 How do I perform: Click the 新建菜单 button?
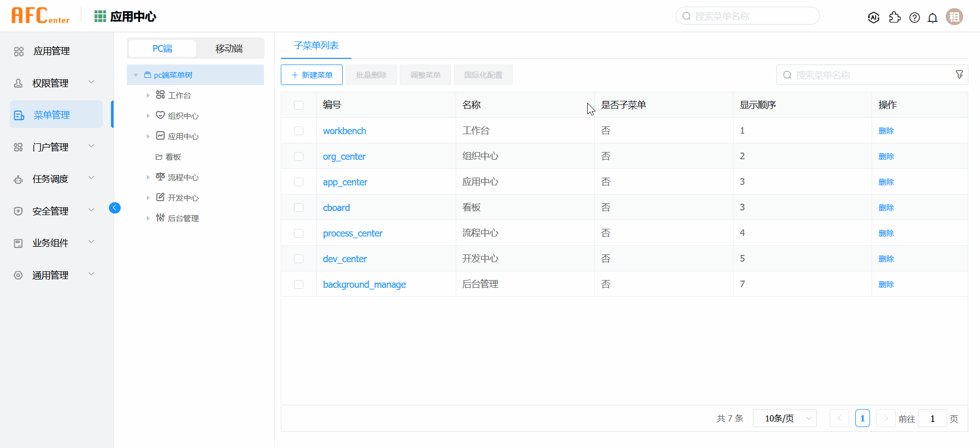point(311,75)
